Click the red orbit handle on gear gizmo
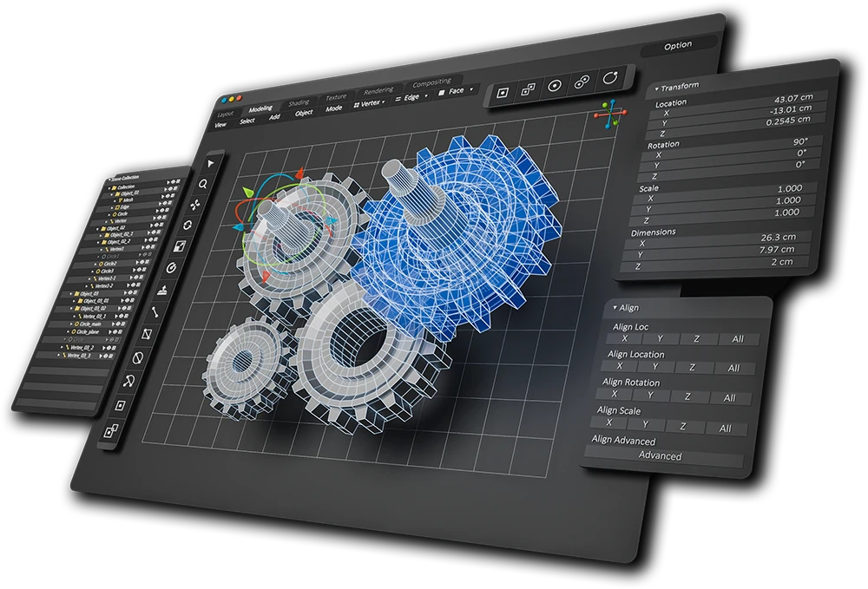Screen dimensions: 868x589 pyautogui.click(x=299, y=173)
